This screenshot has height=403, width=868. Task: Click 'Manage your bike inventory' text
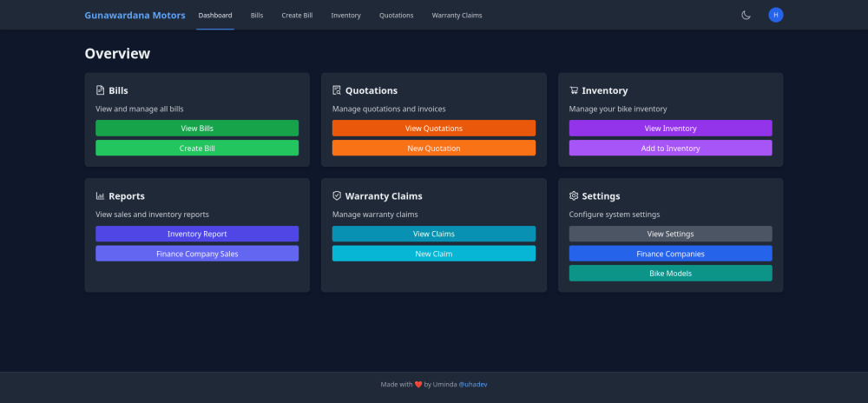click(x=618, y=109)
